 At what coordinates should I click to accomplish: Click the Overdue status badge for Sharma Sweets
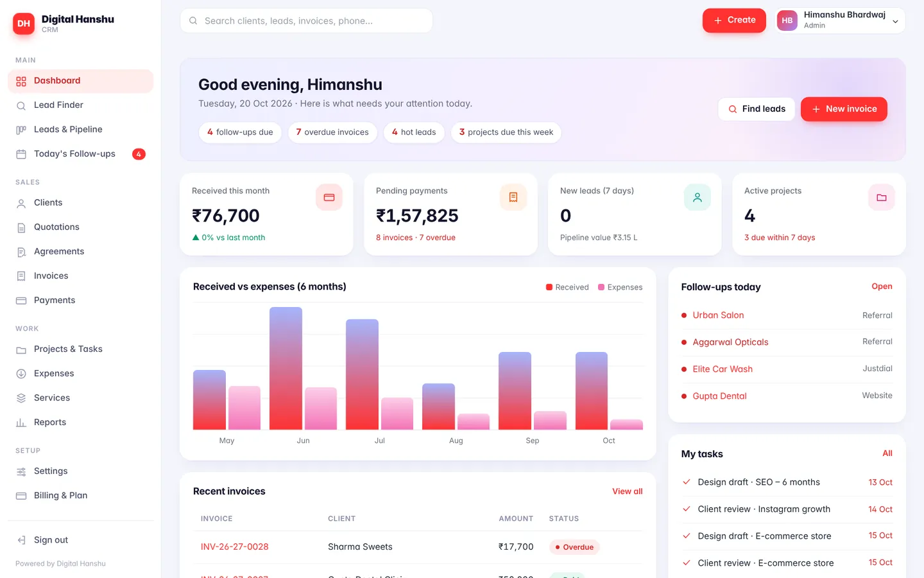tap(574, 547)
